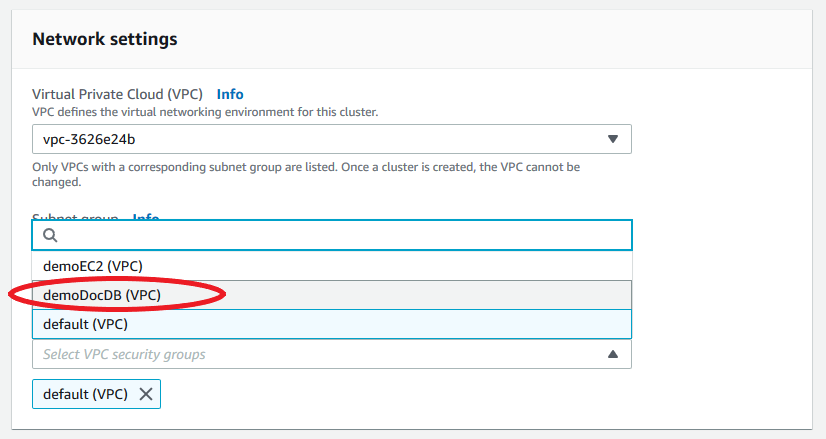Click the search magnifier icon
This screenshot has height=439, width=826.
pos(50,236)
